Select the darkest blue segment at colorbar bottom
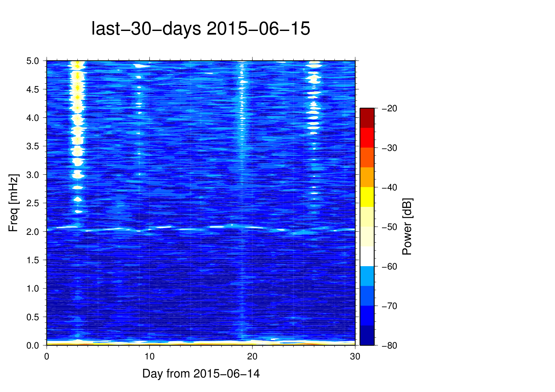This screenshot has width=555, height=392. pos(367,335)
